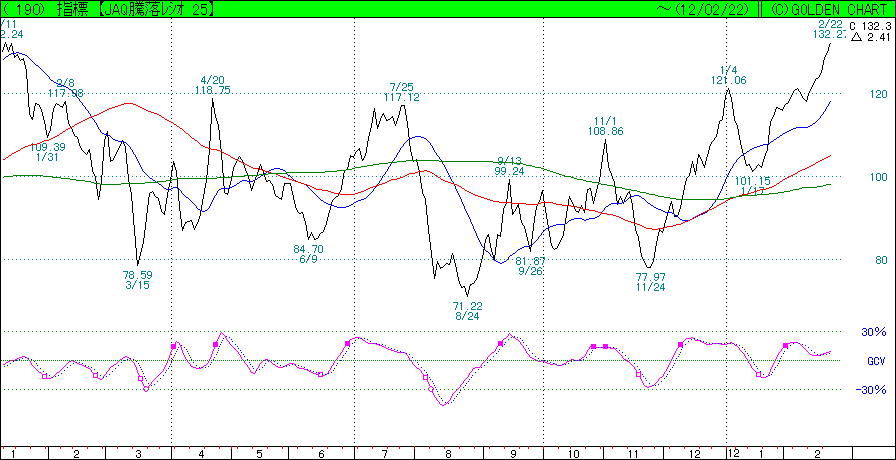Click month 10 on the time axis
The image size is (896, 460).
click(572, 453)
